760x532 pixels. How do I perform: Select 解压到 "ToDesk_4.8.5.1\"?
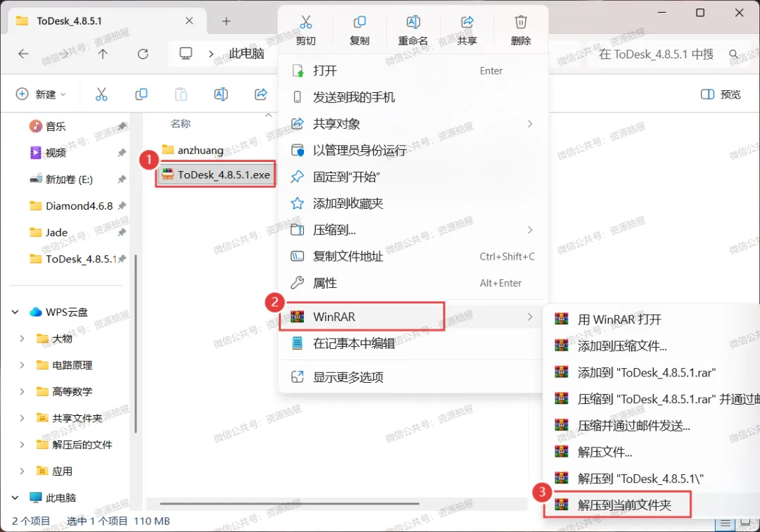[652, 479]
